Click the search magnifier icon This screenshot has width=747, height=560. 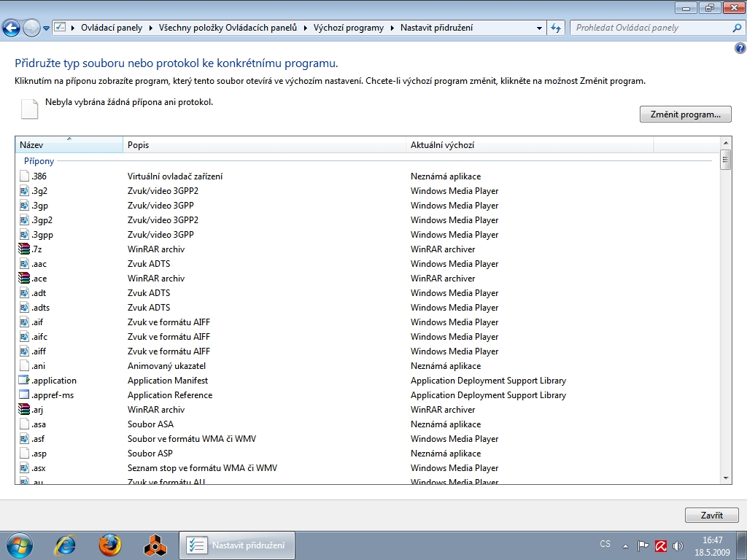click(x=737, y=28)
